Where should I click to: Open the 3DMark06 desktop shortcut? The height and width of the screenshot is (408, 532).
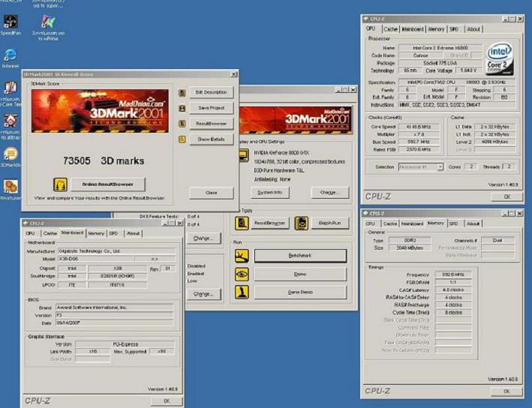11,154
